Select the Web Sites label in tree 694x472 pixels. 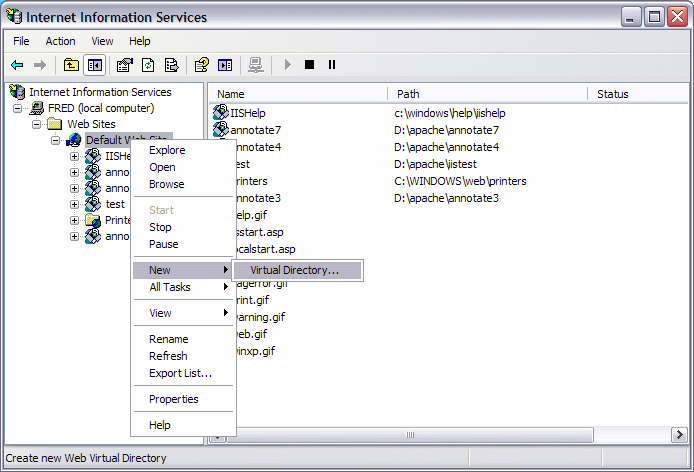click(91, 124)
